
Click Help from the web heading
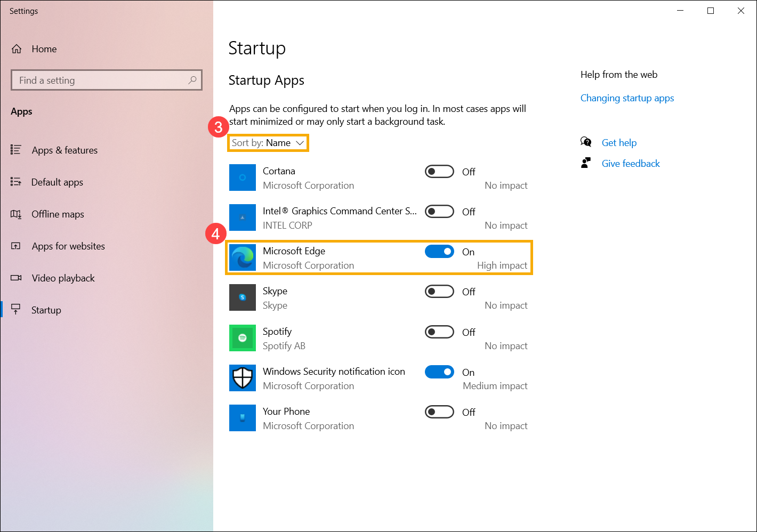coord(619,75)
